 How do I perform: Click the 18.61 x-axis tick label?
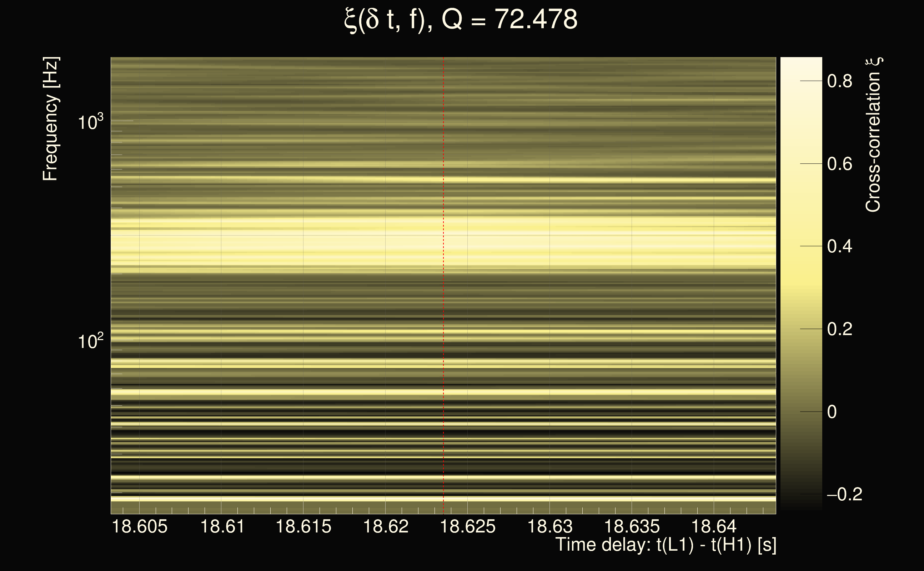(x=222, y=526)
